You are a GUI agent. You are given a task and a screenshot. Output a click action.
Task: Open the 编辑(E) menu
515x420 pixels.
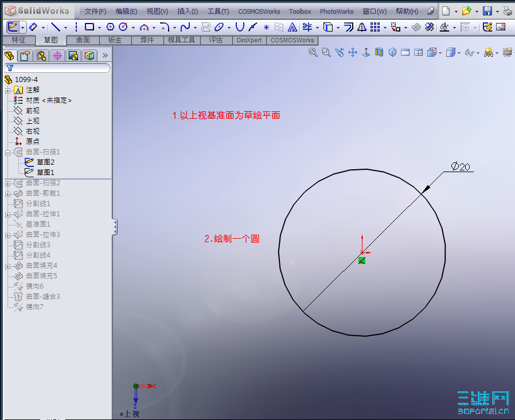tap(126, 11)
